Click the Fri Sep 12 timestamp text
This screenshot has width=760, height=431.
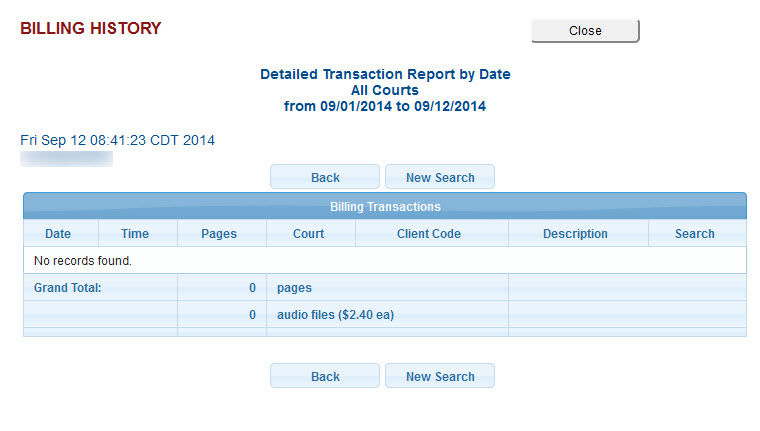(118, 141)
